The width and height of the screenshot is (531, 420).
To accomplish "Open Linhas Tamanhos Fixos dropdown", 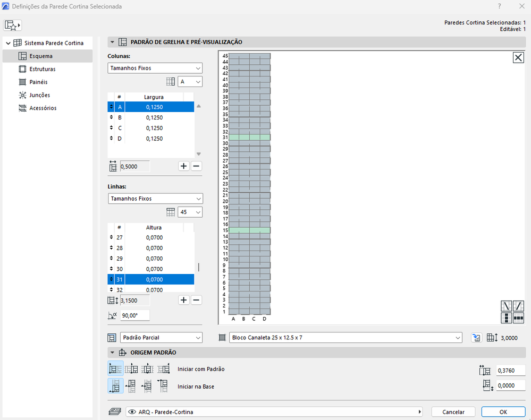I will pos(155,199).
